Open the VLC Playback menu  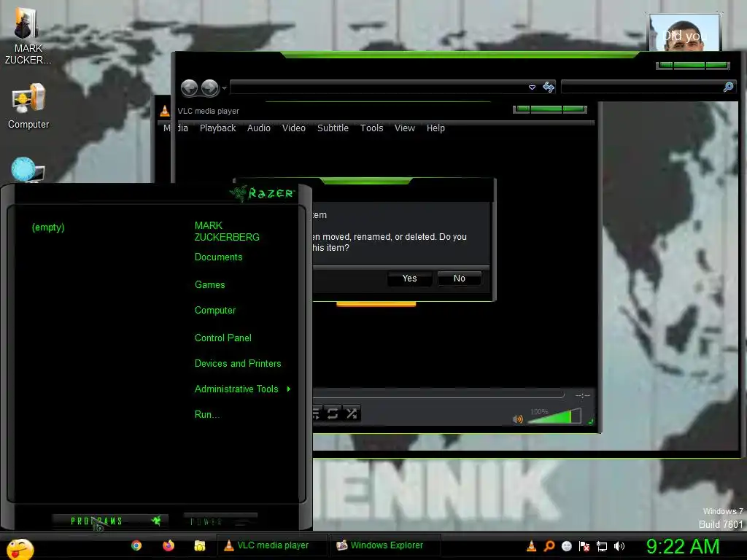click(x=217, y=128)
